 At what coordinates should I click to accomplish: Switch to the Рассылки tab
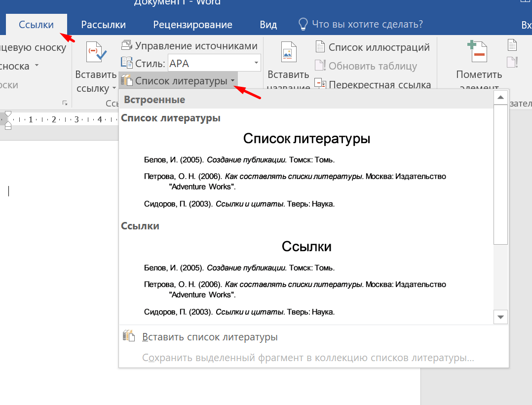pos(103,25)
